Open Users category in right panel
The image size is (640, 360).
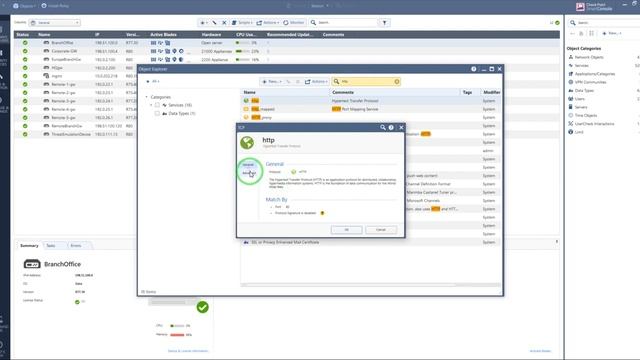point(580,99)
